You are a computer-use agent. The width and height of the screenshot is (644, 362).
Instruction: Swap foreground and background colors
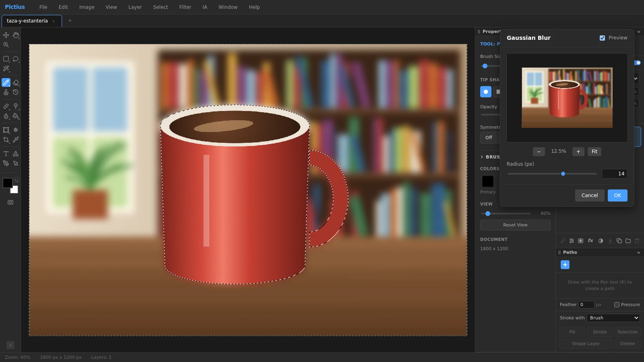(17, 180)
